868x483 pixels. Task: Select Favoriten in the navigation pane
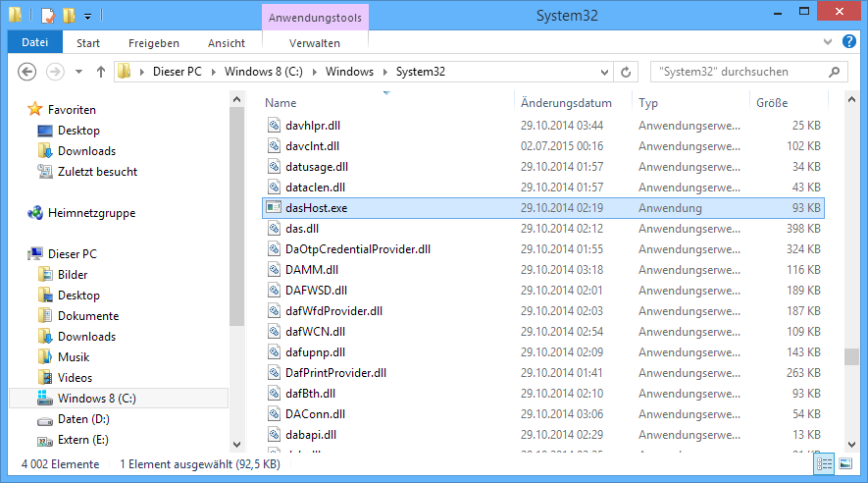72,110
